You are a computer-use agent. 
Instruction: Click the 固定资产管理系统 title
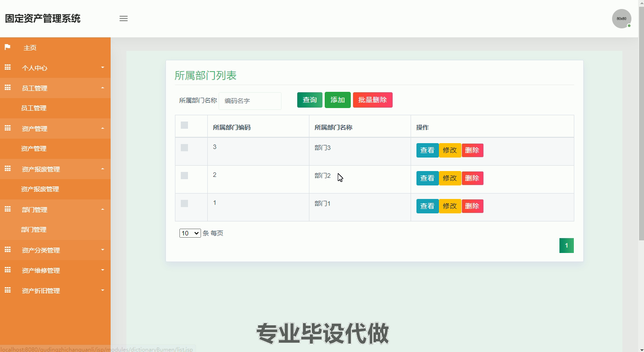click(x=43, y=18)
